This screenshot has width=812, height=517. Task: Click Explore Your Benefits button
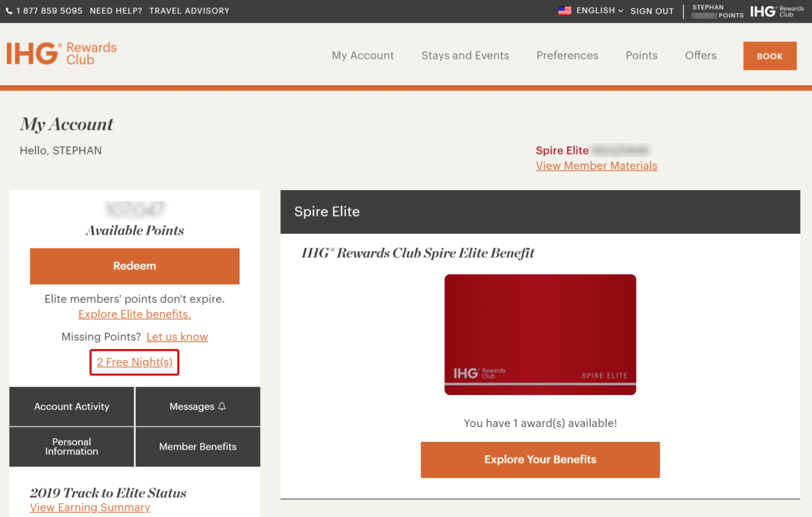[x=540, y=460]
